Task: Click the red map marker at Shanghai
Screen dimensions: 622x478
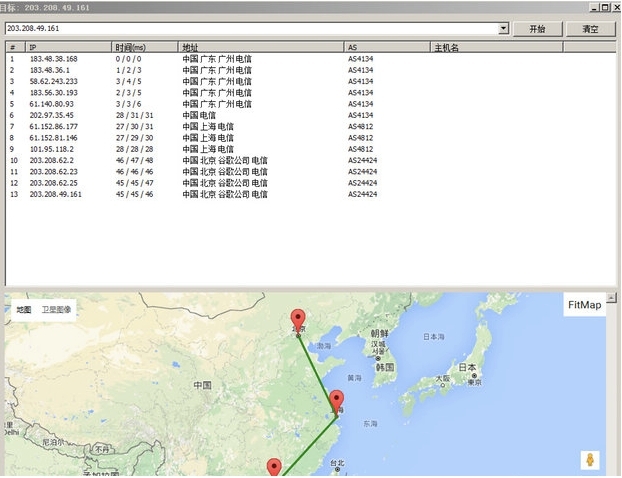Action: (336, 402)
